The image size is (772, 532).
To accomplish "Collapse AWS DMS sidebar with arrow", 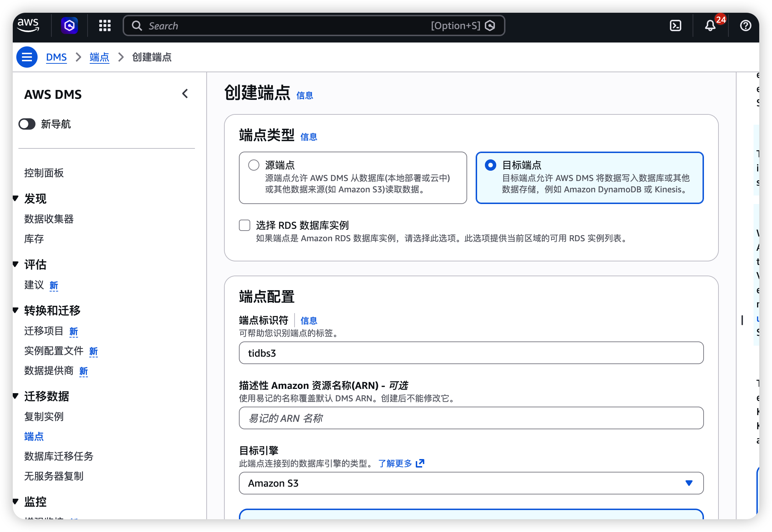I will pyautogui.click(x=185, y=94).
